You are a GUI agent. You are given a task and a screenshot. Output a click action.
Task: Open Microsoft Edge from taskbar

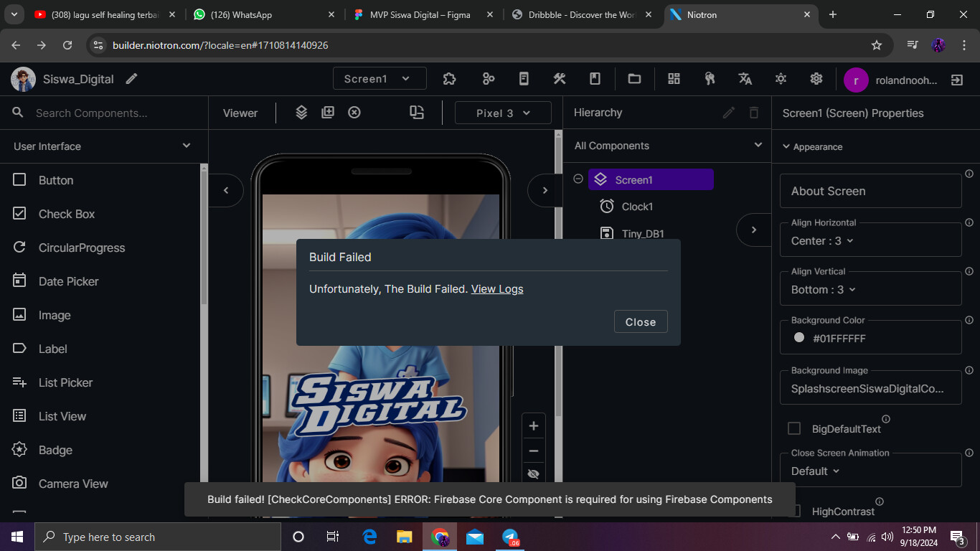pos(370,537)
